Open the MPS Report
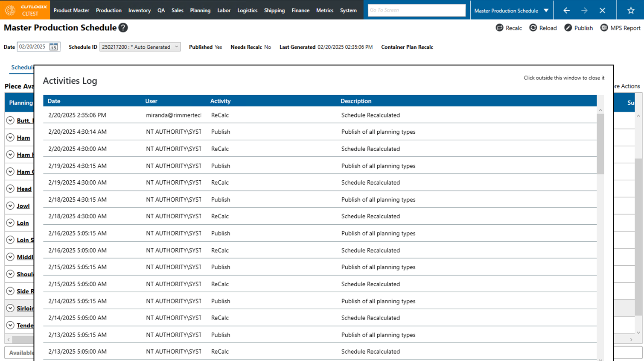644x361 pixels. tap(620, 28)
